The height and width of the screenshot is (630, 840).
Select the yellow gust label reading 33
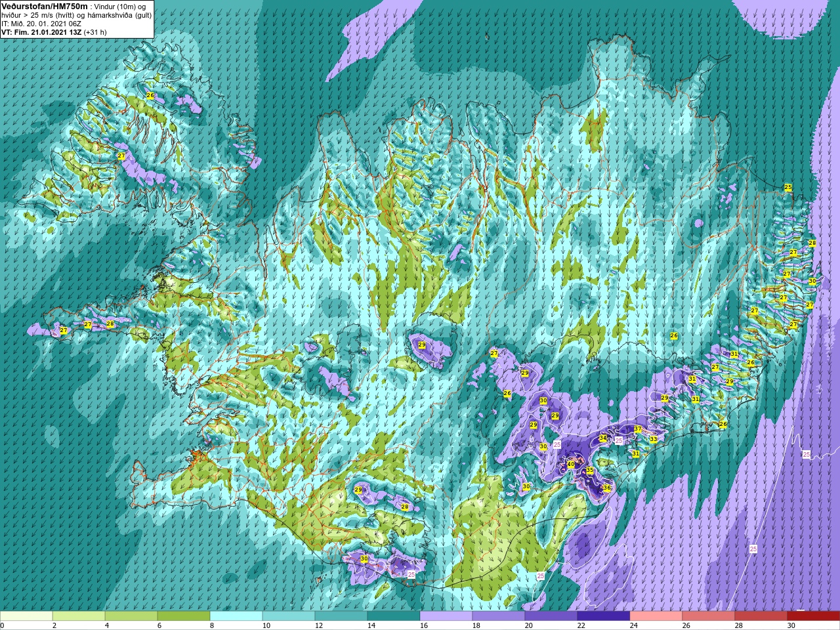coord(653,439)
